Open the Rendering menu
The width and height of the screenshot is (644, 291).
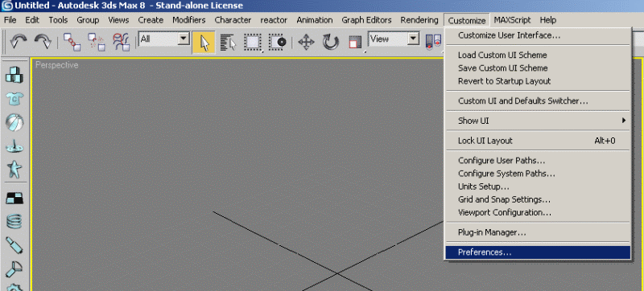tap(419, 20)
